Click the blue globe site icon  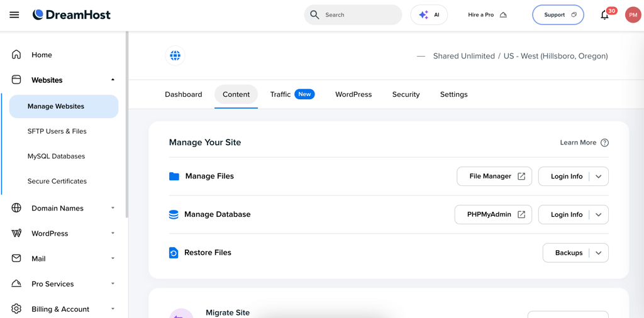pyautogui.click(x=175, y=55)
